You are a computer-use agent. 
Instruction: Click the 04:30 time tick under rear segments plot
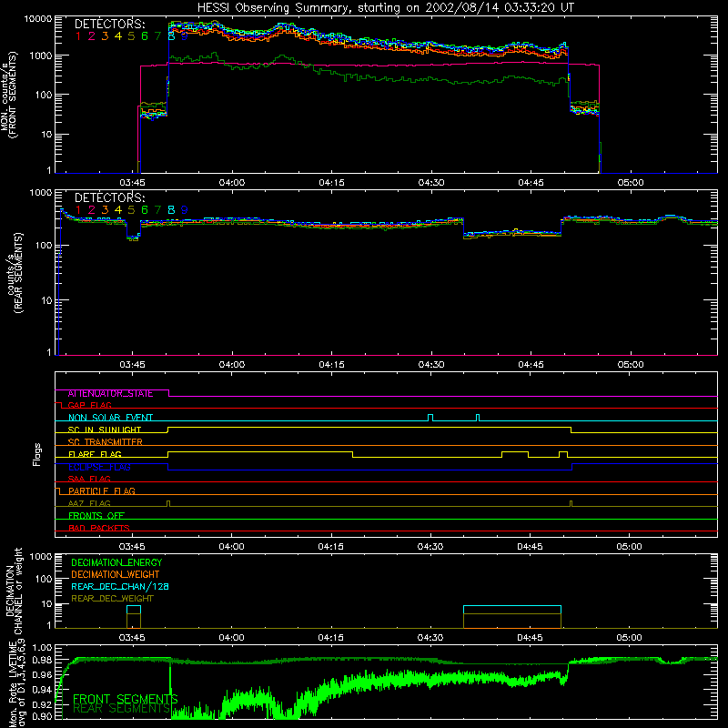430,365
